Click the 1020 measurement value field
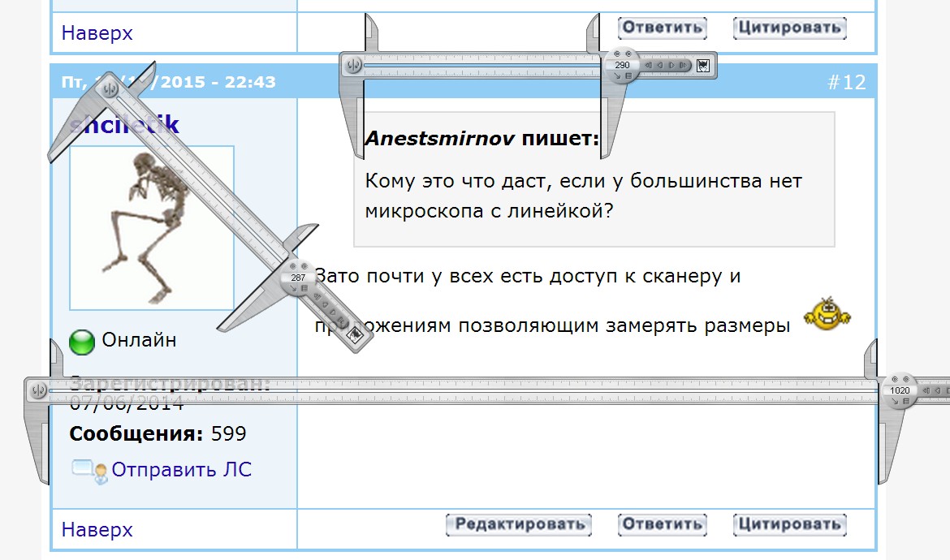This screenshot has height=560, width=950. [899, 390]
